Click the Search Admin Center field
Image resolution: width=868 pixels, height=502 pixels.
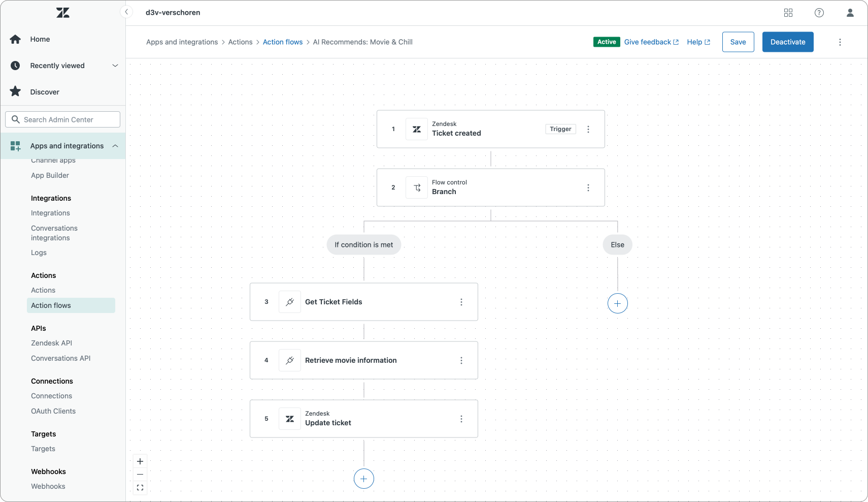pos(63,119)
